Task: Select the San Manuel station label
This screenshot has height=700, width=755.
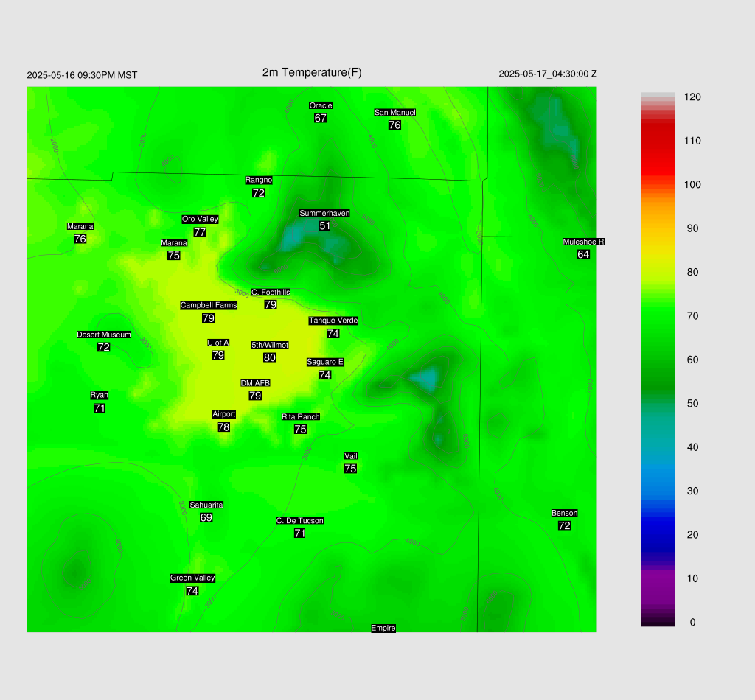Action: 395,112
